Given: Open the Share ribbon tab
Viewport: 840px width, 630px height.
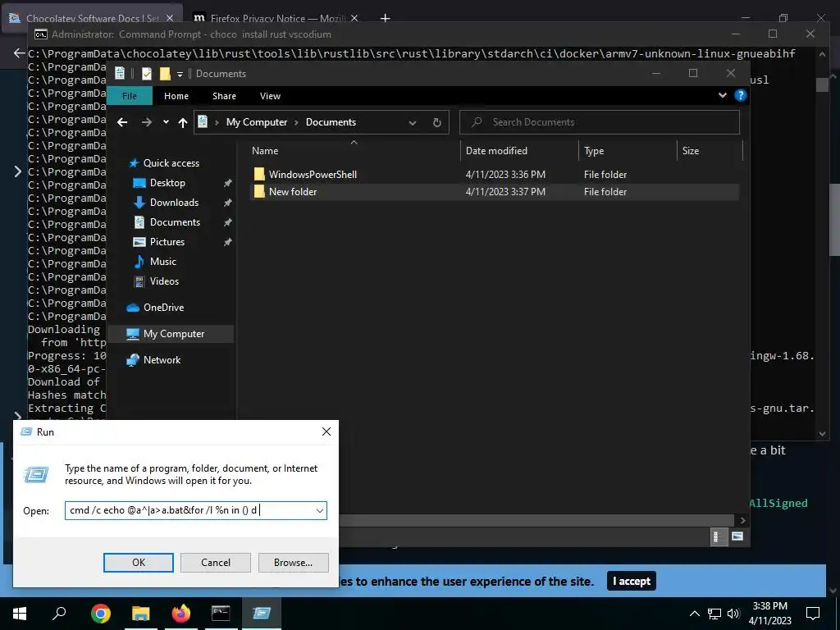Looking at the screenshot, I should tap(224, 96).
